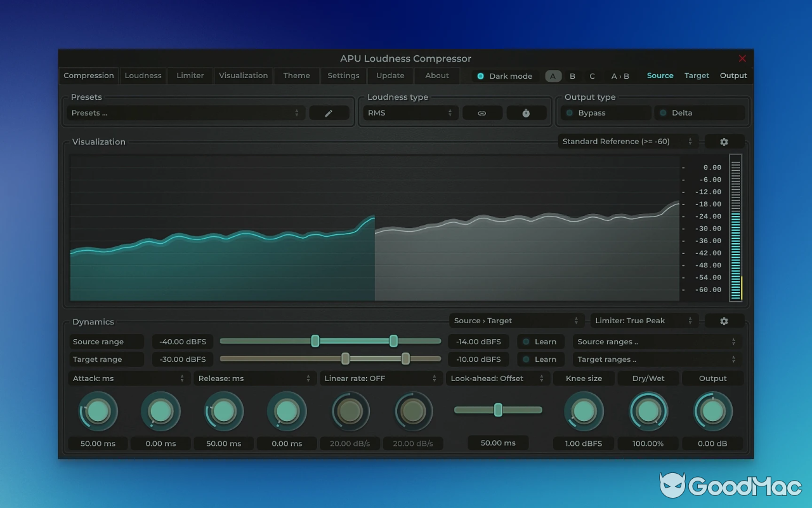812x508 pixels.
Task: Enable Bypass output type
Action: (605, 112)
